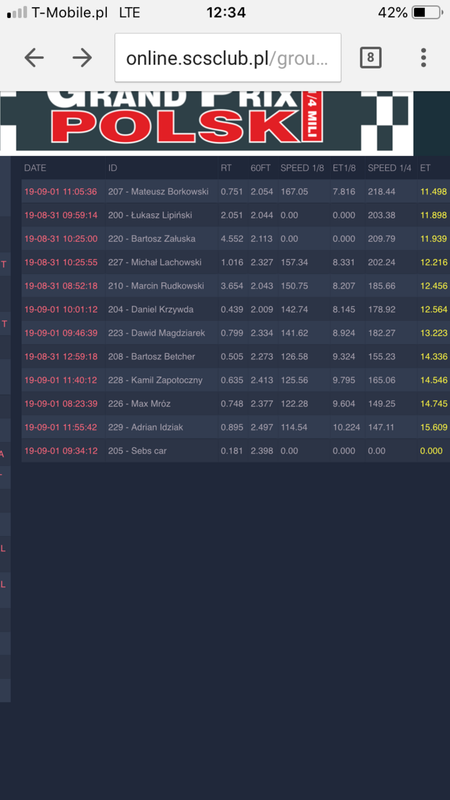
Task: Select row 208 - Bartosz Betcher
Action: tap(236, 357)
